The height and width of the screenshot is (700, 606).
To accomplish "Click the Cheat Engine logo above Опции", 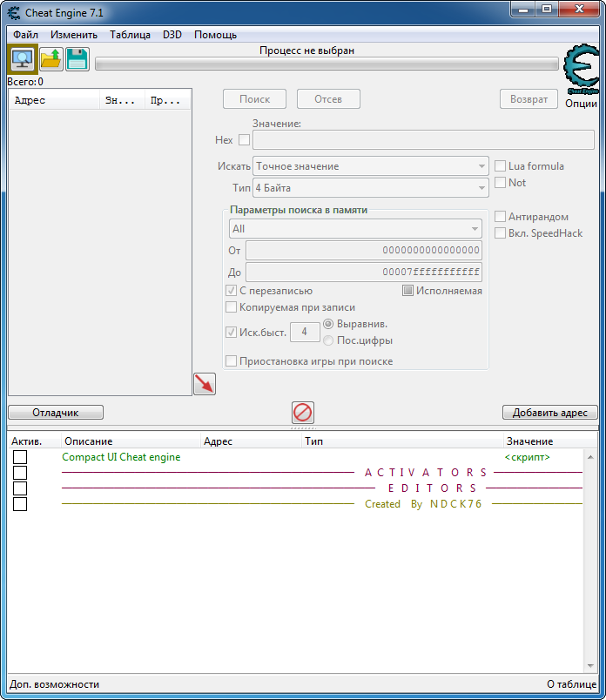I will (x=582, y=69).
